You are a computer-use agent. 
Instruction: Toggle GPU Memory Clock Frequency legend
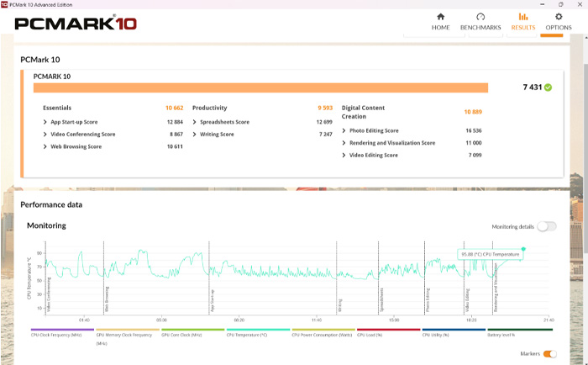[128, 330]
